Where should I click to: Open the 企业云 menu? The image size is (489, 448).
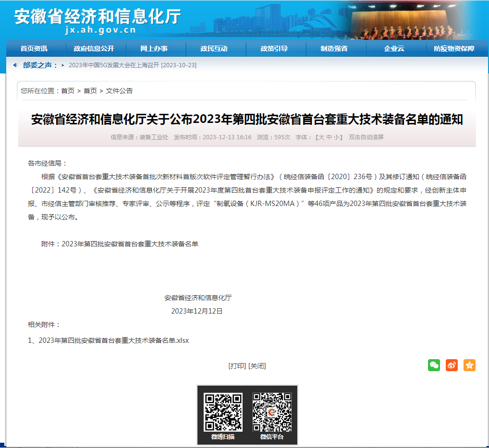394,48
